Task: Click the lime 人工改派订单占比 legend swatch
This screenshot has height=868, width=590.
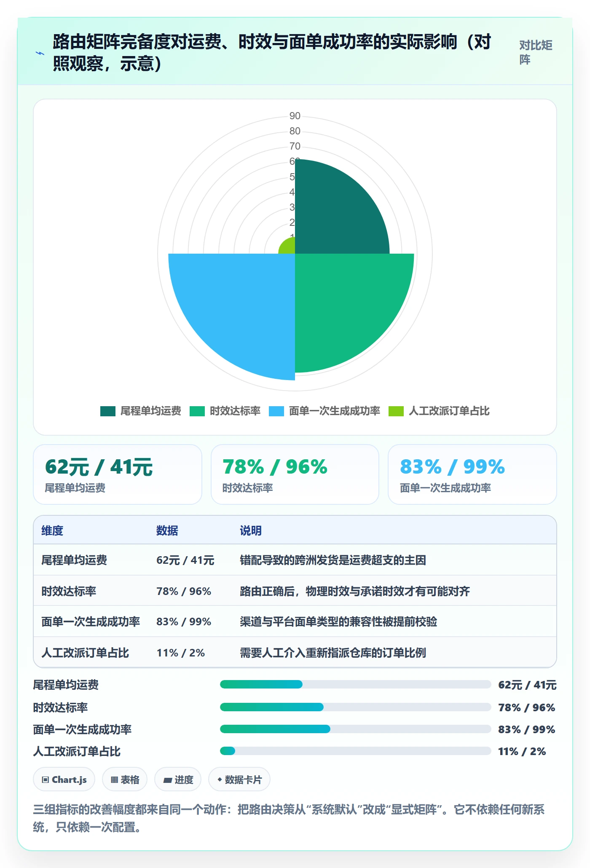Action: tap(396, 411)
